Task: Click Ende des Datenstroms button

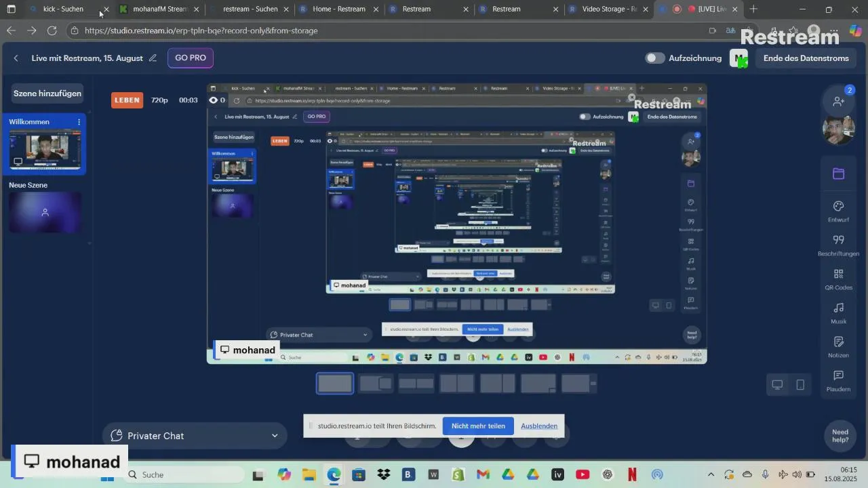Action: pos(806,58)
